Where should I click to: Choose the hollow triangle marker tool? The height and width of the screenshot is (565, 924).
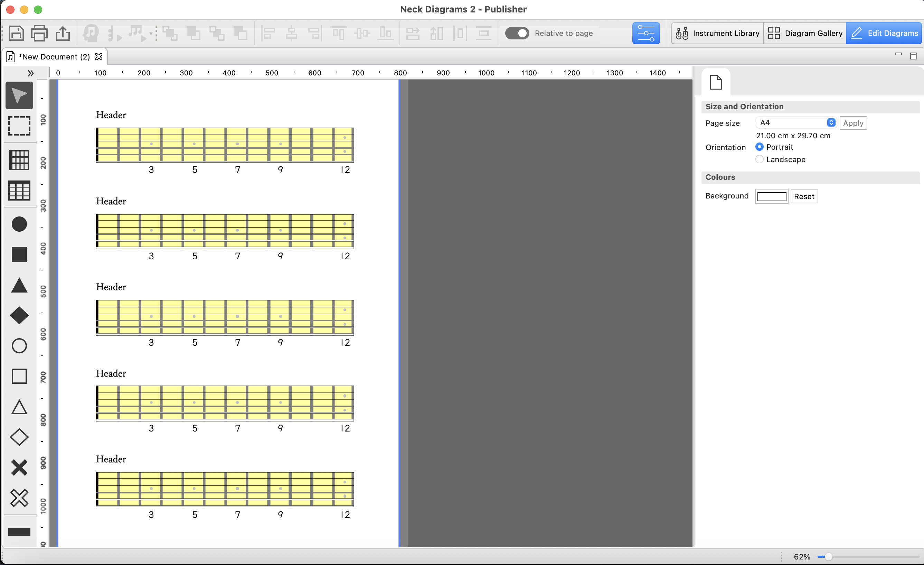coord(19,407)
